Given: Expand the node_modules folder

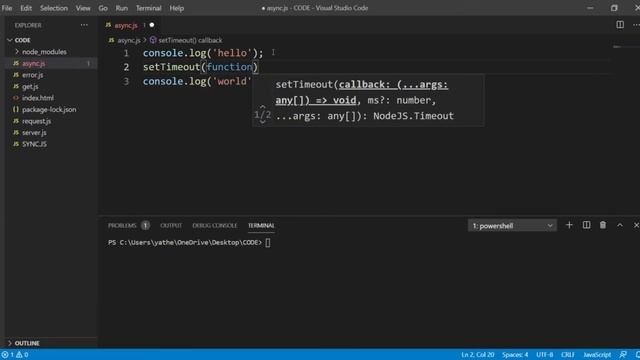Looking at the screenshot, I should [x=51, y=52].
